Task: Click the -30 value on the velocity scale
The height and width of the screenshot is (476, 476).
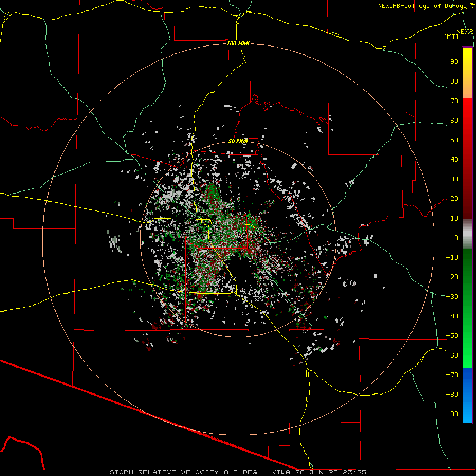Action: pos(452,297)
